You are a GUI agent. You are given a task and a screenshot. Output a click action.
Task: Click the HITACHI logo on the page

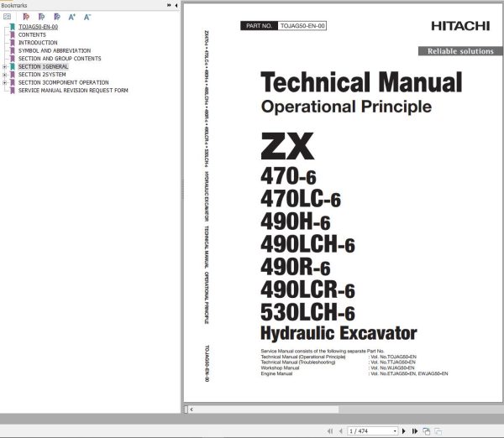(460, 26)
